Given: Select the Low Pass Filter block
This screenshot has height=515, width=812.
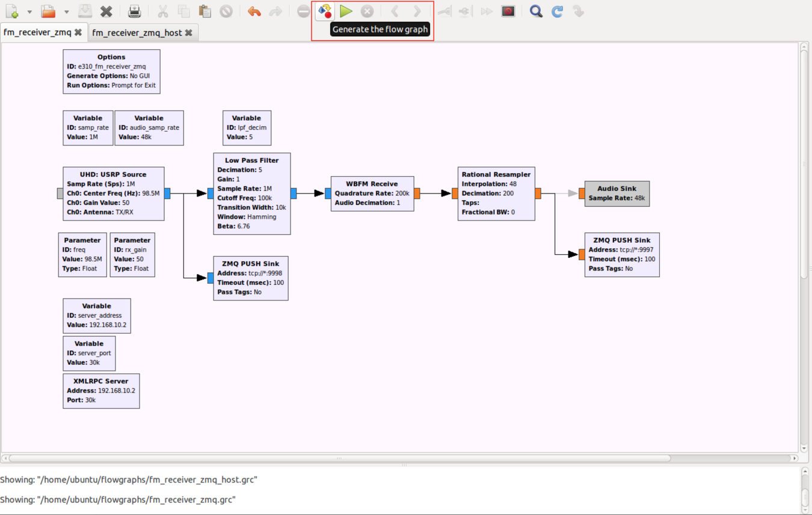Looking at the screenshot, I should 252,194.
